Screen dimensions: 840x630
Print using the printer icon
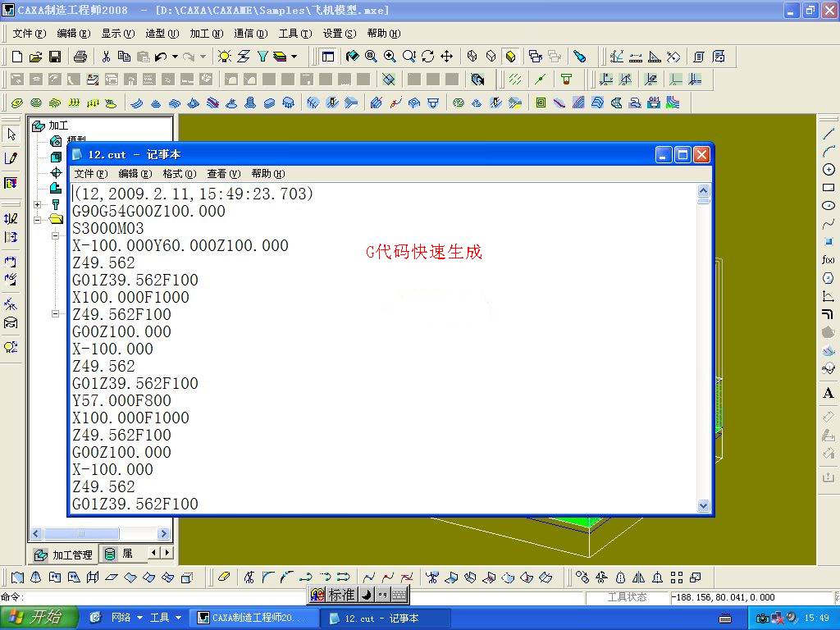80,57
